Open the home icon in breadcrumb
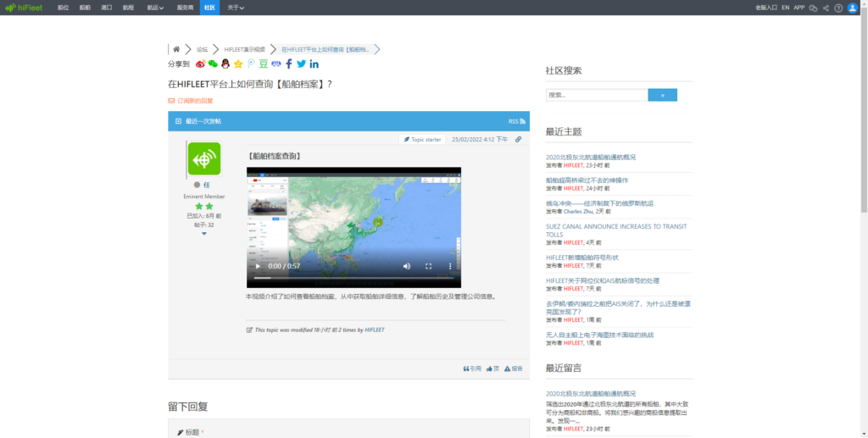The image size is (868, 438). point(176,49)
